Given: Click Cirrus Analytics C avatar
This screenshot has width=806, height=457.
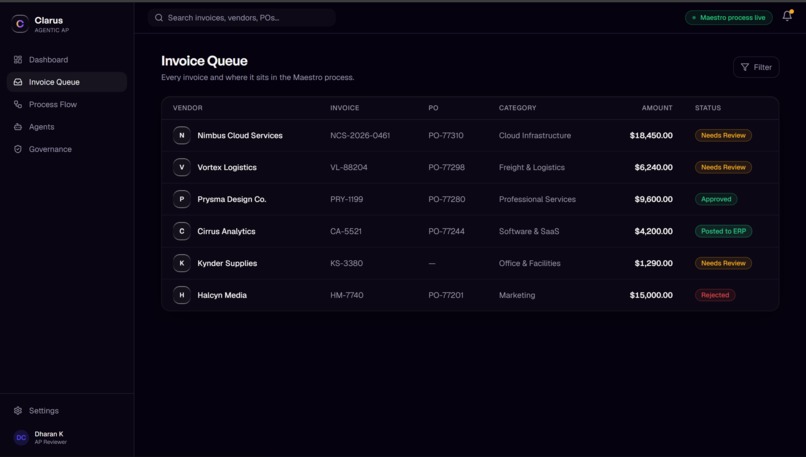Looking at the screenshot, I should 181,231.
